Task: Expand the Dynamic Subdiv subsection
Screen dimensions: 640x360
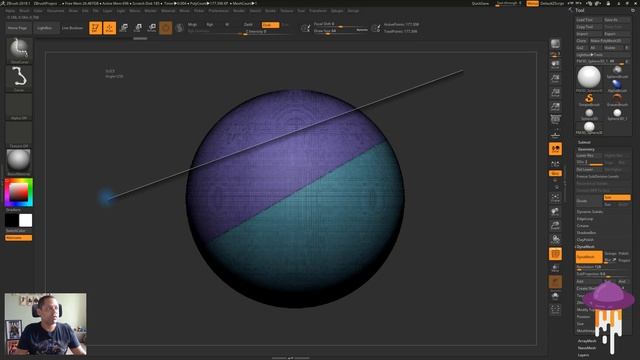Action: pos(590,212)
